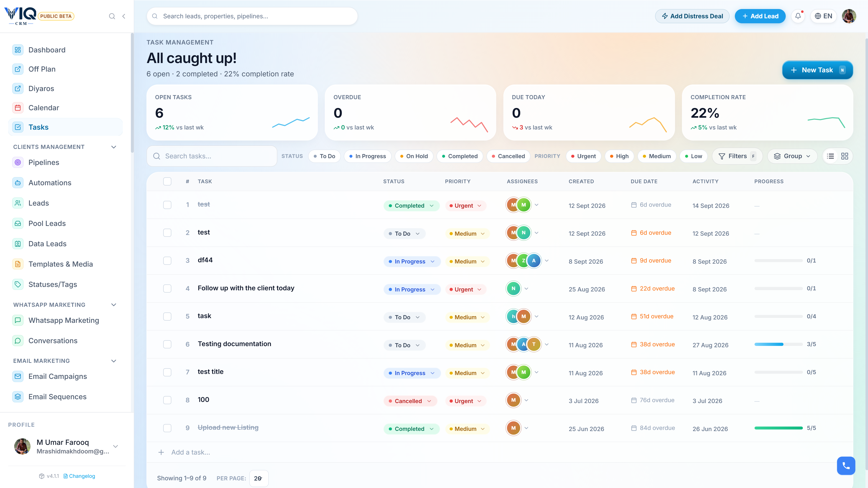Filter by Completed status chip
Image resolution: width=868 pixels, height=488 pixels.
pos(460,156)
